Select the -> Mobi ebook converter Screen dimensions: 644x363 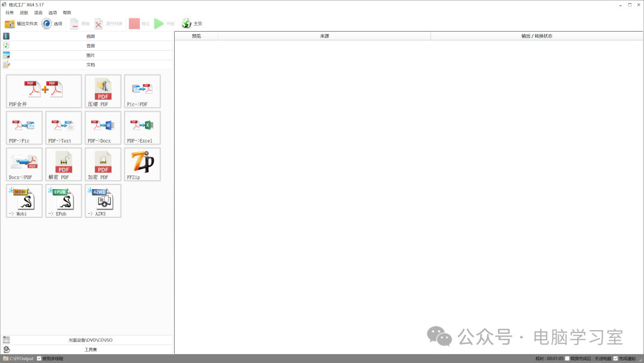click(24, 201)
